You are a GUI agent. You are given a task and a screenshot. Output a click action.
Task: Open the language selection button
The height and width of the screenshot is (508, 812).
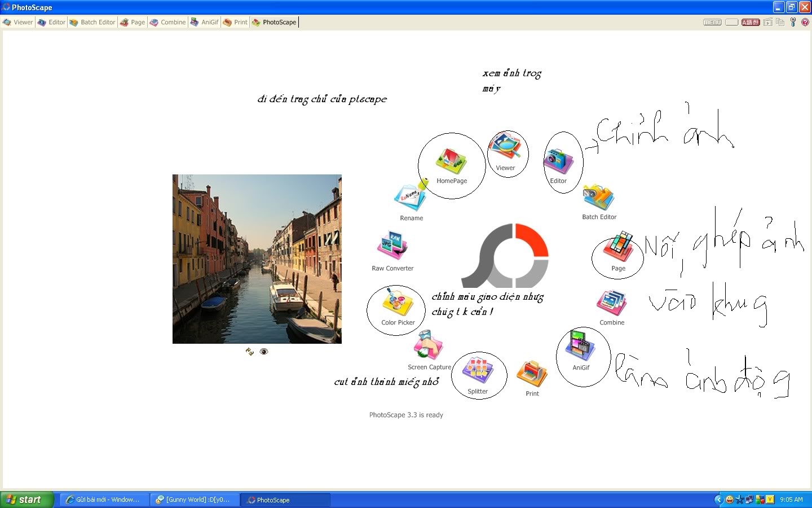click(751, 23)
